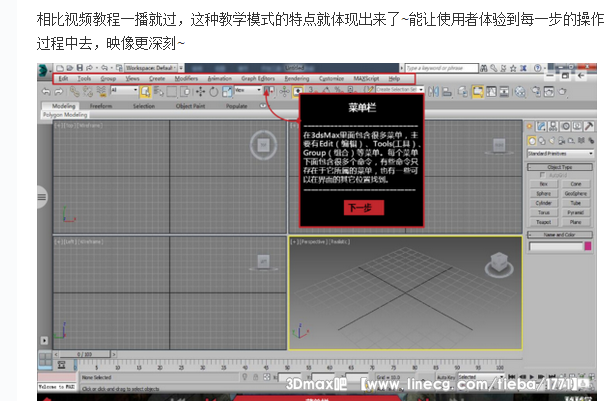Screen dimensions: 607x401
Task: Open the key filter Selected dropdown
Action: tap(481, 377)
